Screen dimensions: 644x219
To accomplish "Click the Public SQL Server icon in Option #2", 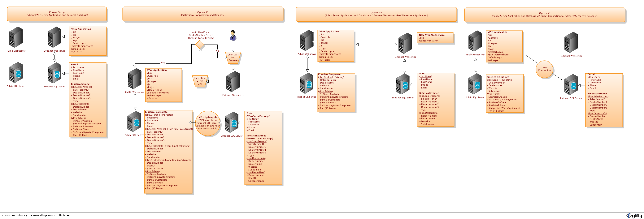I will (x=307, y=83).
